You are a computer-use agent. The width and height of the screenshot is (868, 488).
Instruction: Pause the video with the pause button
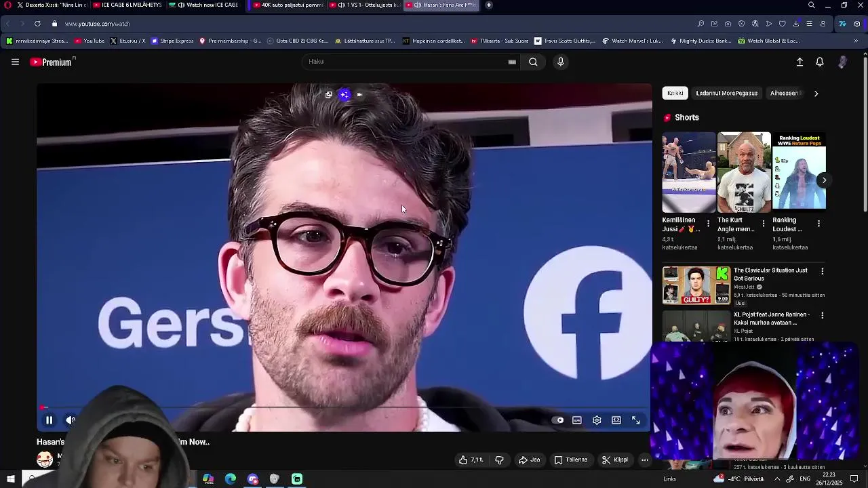[x=49, y=420]
